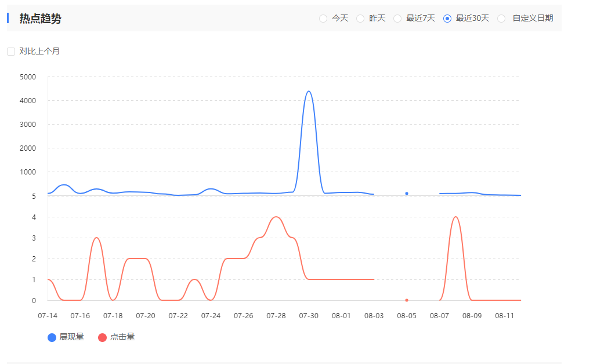
Task: Click the 展现量 legend text
Action: click(x=72, y=337)
